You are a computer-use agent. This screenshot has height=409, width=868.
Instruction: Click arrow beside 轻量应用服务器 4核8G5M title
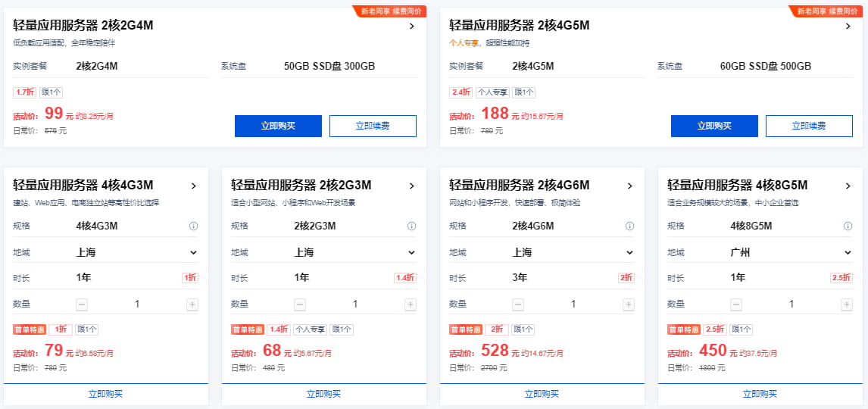(x=848, y=186)
